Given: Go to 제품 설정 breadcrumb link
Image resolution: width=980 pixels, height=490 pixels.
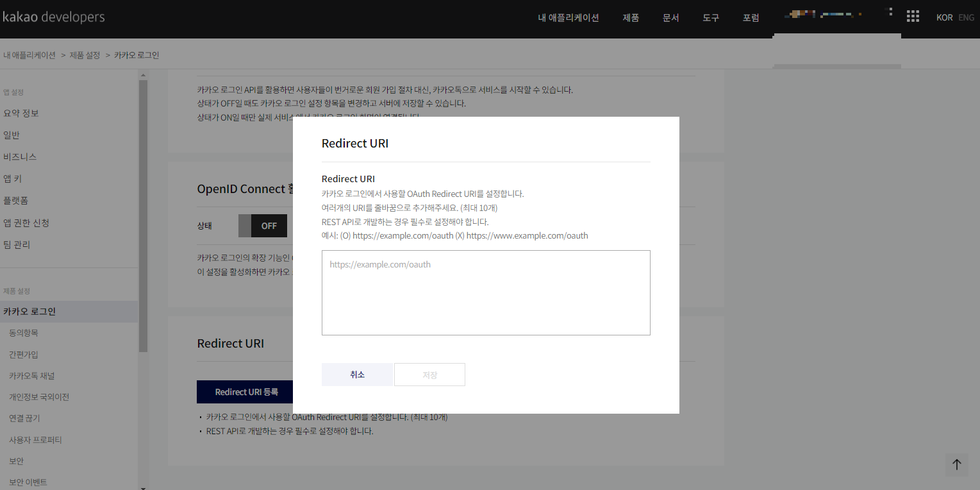Looking at the screenshot, I should 85,55.
